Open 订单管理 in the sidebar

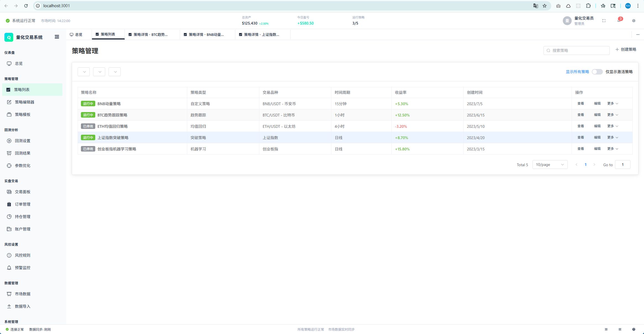(32, 204)
